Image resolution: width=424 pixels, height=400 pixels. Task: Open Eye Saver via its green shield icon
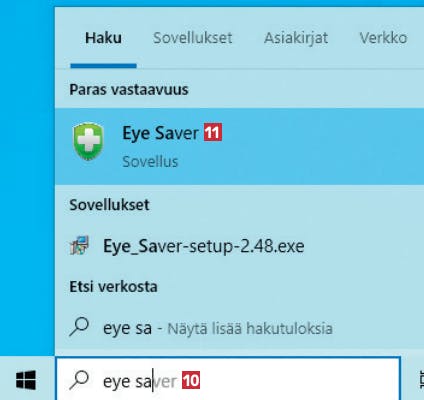[x=88, y=142]
